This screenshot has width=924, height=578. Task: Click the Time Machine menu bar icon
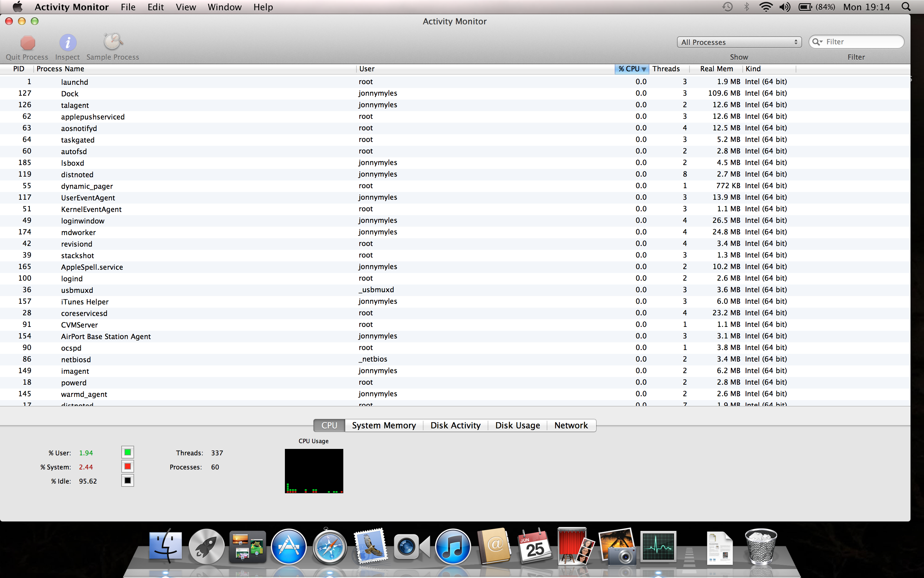point(727,7)
